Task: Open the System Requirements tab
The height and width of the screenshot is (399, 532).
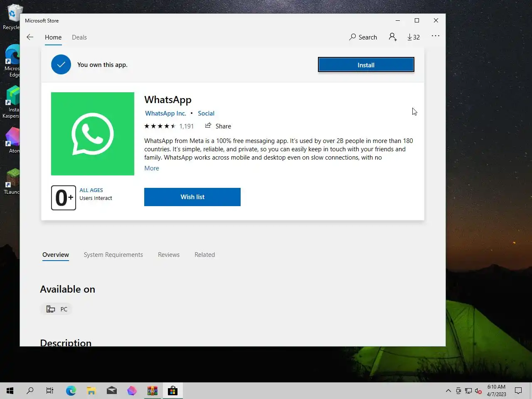Action: pyautogui.click(x=113, y=255)
